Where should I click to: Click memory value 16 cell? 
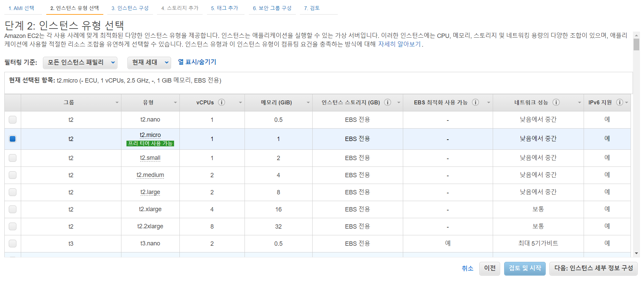pos(278,209)
